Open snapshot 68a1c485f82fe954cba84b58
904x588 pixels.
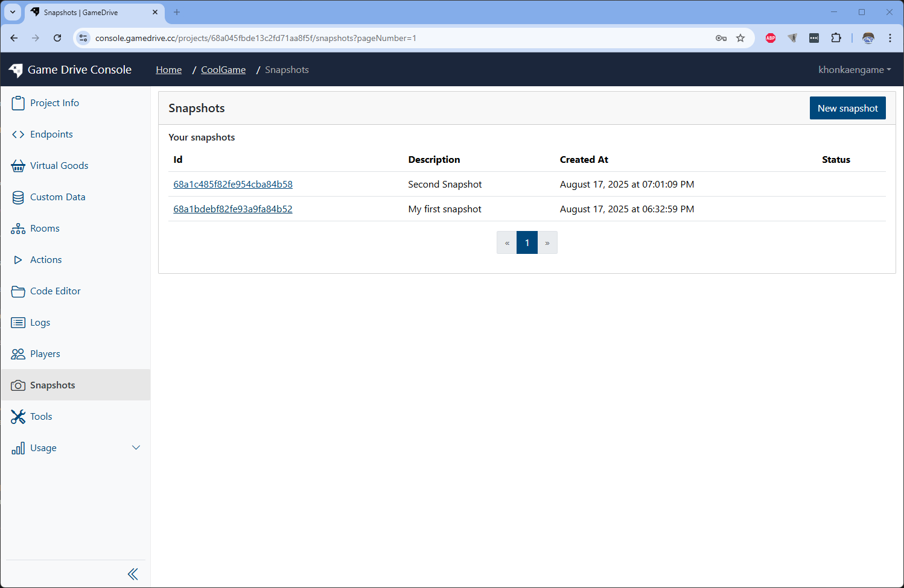click(x=233, y=185)
